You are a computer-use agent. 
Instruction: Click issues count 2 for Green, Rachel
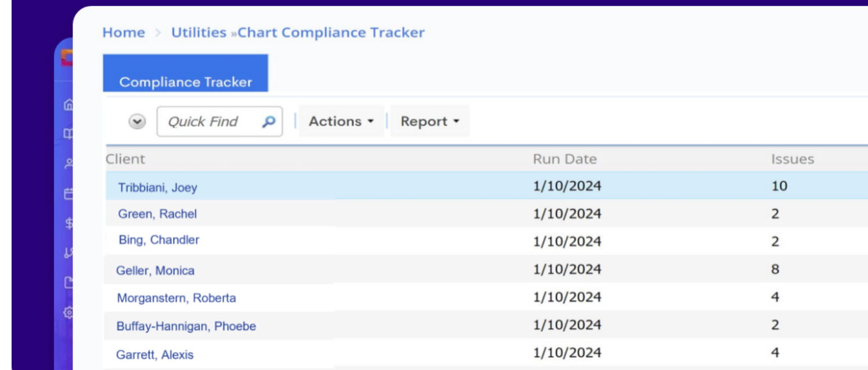tap(775, 214)
